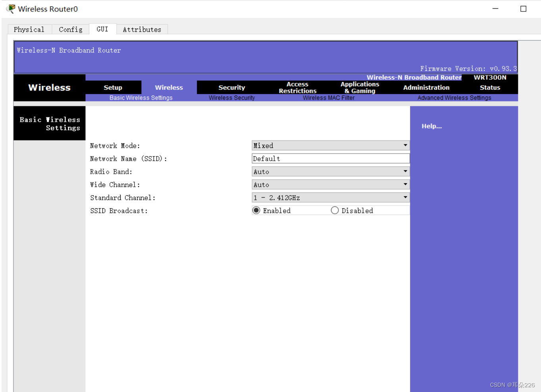The width and height of the screenshot is (541, 392).
Task: Open the Standard Channel dropdown
Action: point(330,198)
